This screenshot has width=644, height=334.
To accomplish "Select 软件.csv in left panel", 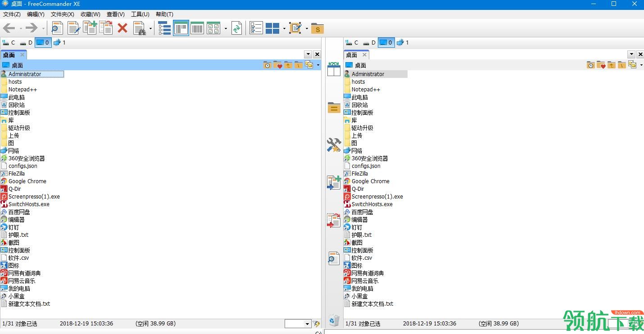I will 18,258.
